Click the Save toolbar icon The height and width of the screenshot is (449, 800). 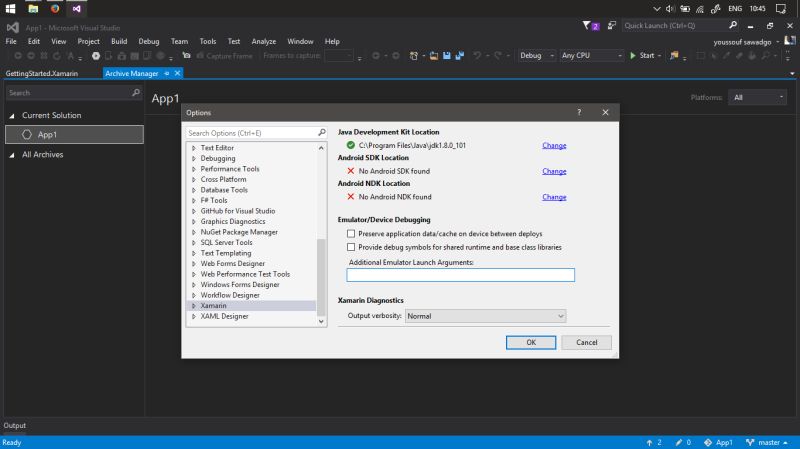point(447,56)
